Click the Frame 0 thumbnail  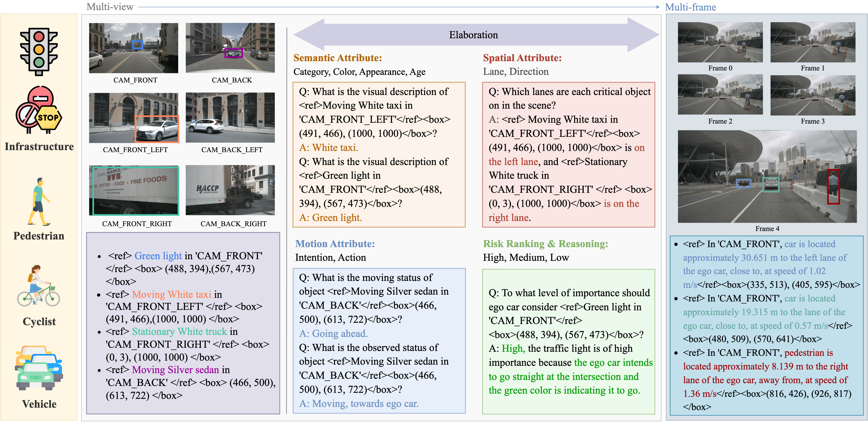[x=720, y=42]
